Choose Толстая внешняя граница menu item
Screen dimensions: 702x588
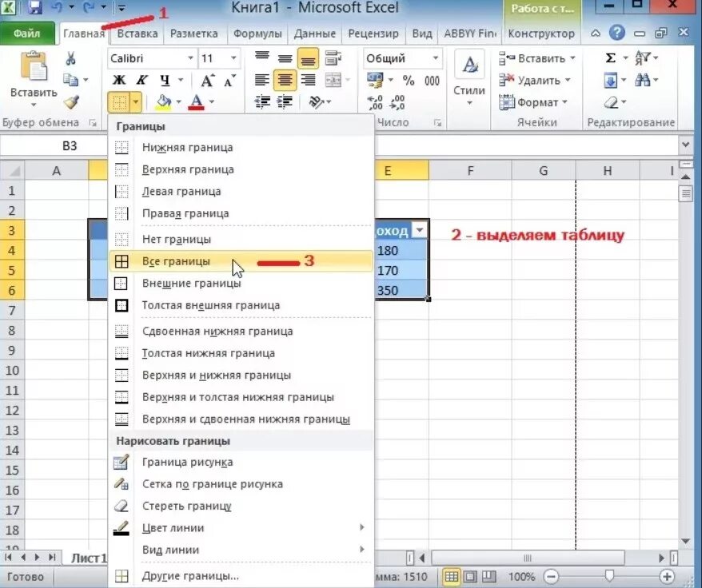click(x=241, y=305)
